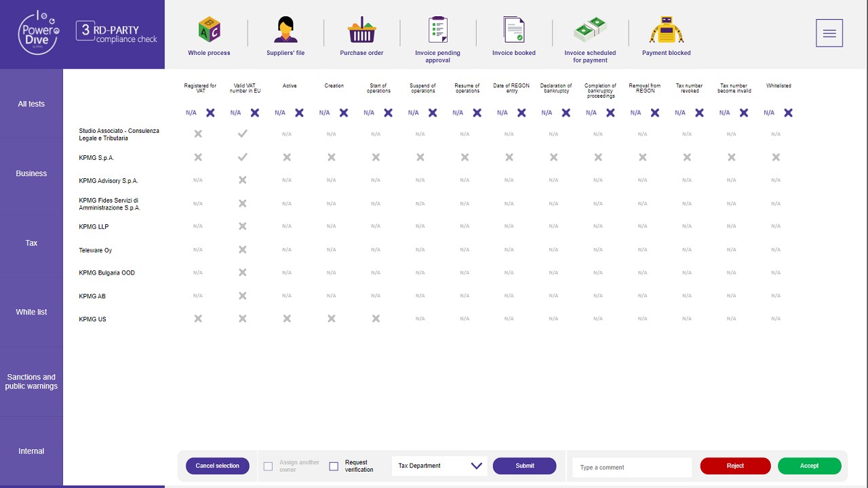Click the X filter under Active column
The height and width of the screenshot is (488, 868).
click(x=299, y=113)
